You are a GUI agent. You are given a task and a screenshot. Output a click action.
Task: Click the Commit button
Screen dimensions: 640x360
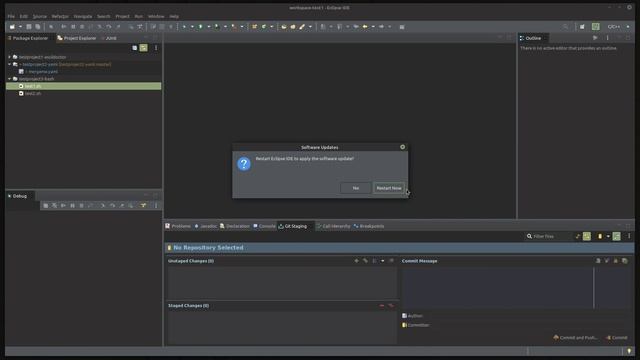tap(617, 338)
